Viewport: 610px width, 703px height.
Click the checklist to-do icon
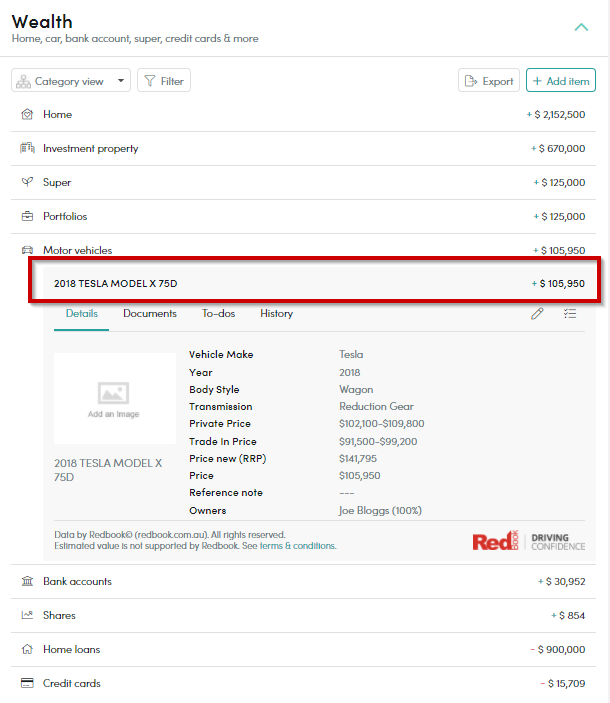[x=570, y=313]
